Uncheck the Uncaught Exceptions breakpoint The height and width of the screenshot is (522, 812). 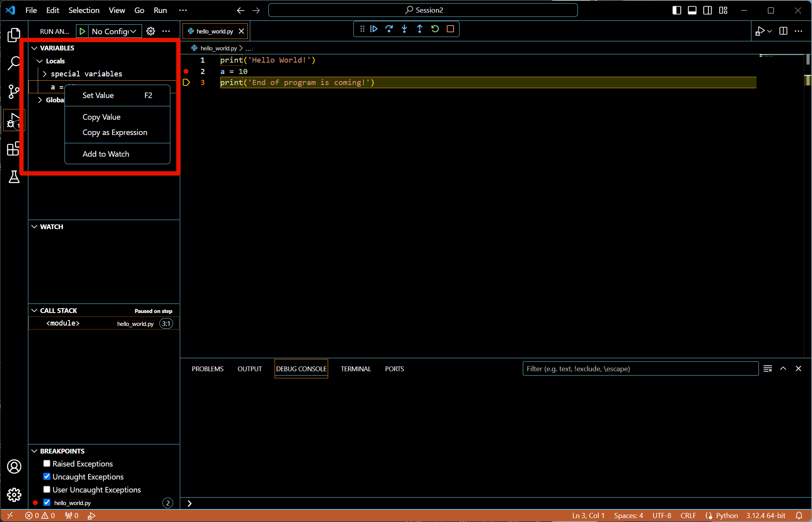[x=47, y=476]
